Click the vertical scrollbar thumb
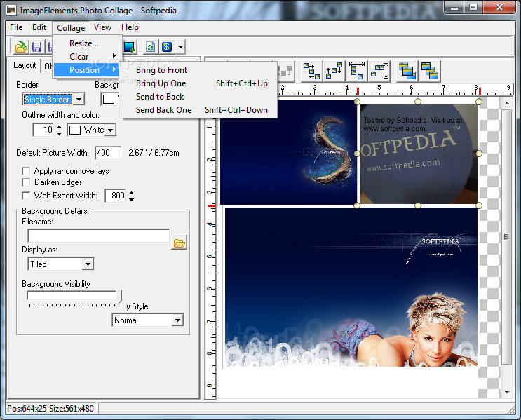521x420 pixels. [x=507, y=236]
